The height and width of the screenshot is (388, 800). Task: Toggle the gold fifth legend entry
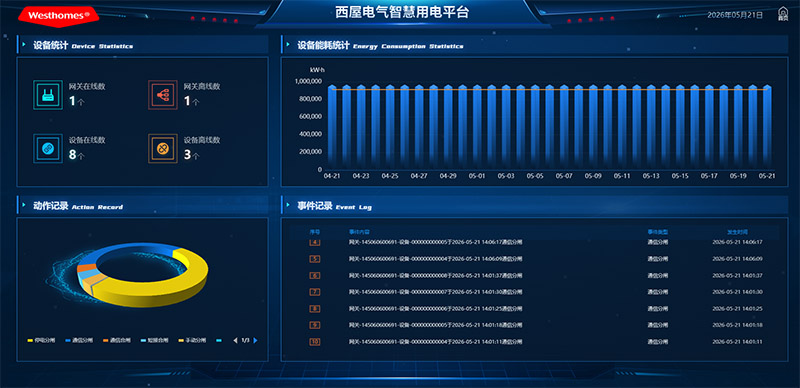193,340
